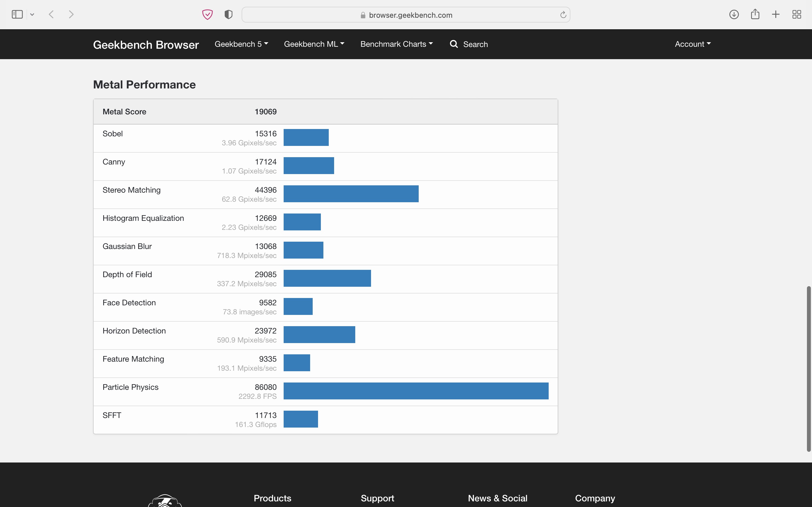This screenshot has width=812, height=507.
Task: Click the back navigation arrow
Action: click(x=51, y=14)
